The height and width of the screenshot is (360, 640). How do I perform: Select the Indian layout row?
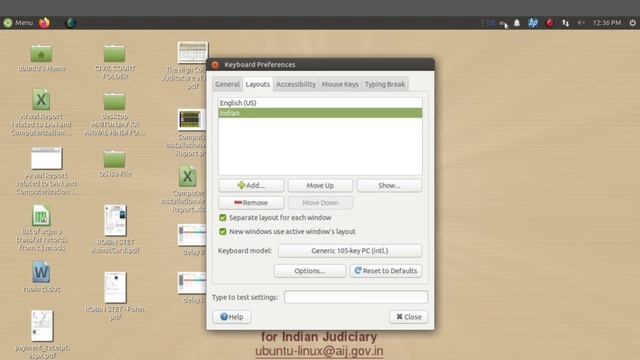[x=320, y=113]
